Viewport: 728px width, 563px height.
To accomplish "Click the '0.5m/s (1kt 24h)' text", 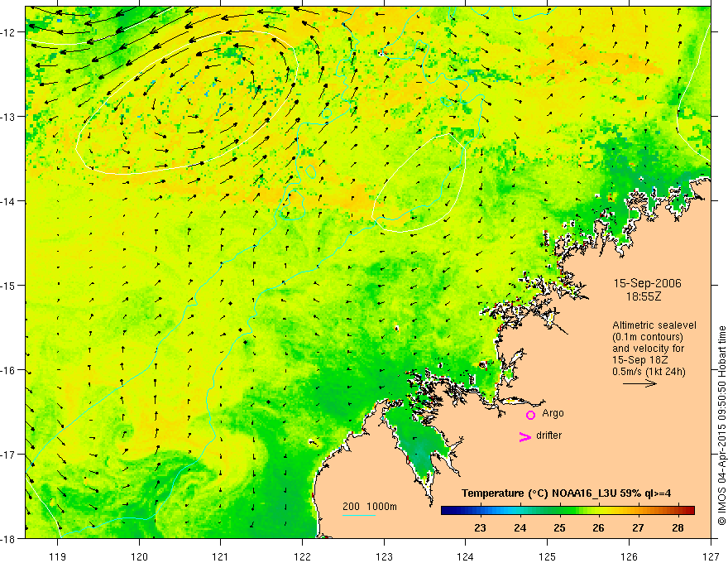I will [649, 372].
